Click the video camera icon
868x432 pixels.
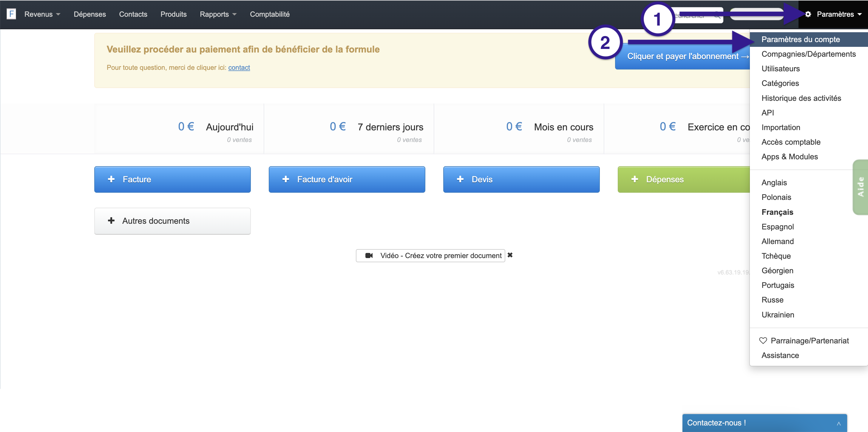pyautogui.click(x=369, y=255)
